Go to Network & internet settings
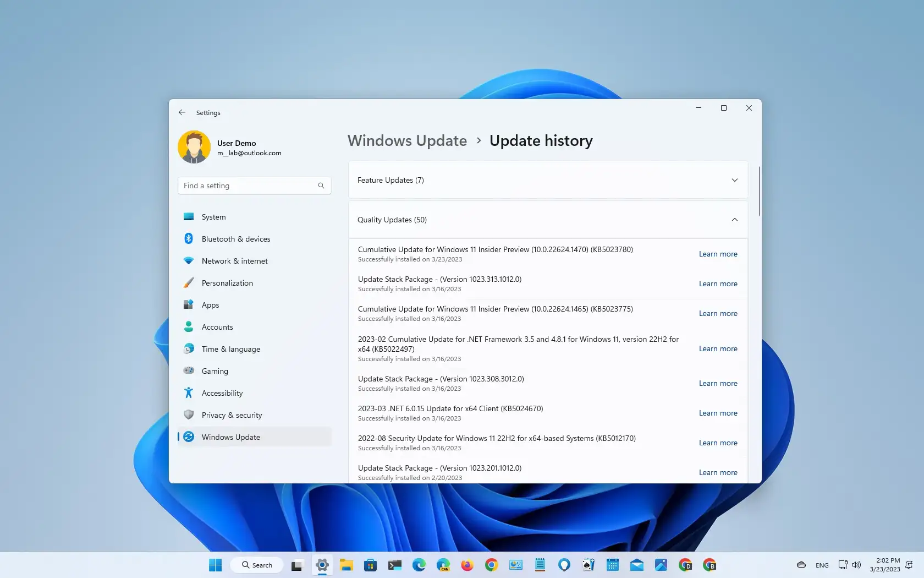 [255, 261]
